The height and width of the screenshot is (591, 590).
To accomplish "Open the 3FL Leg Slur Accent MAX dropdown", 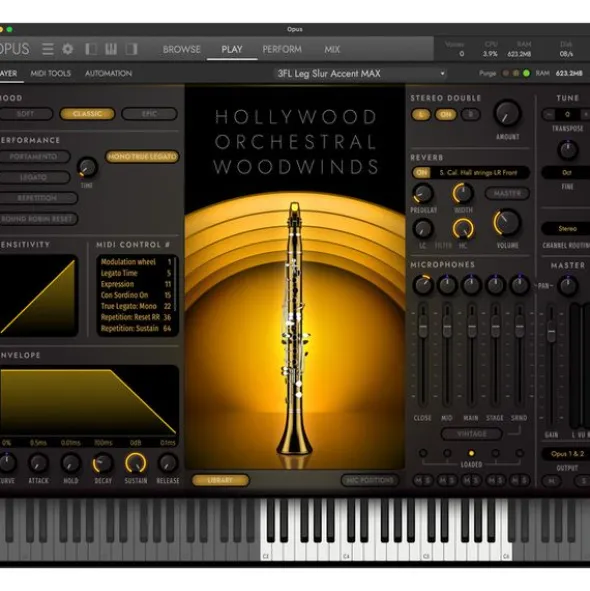I will [x=360, y=73].
